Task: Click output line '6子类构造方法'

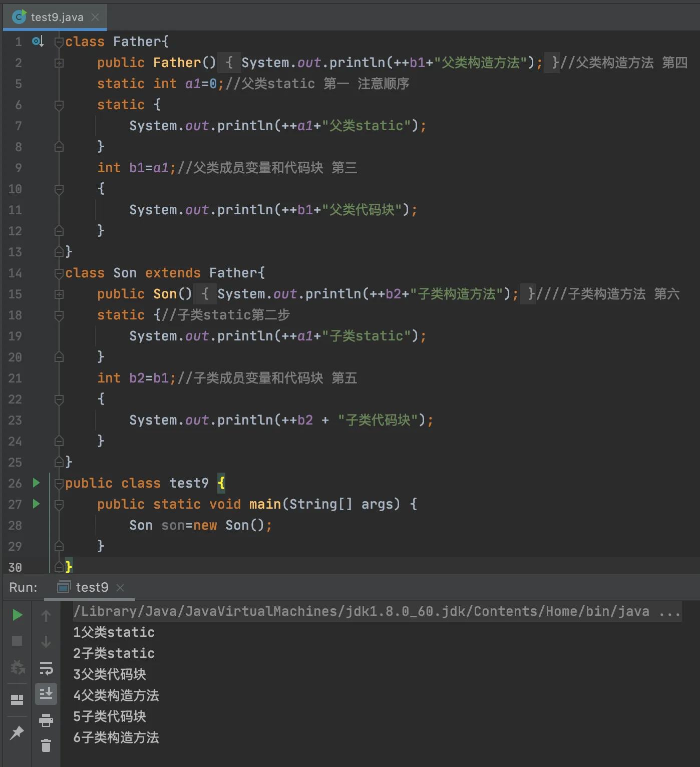Action: click(x=116, y=737)
